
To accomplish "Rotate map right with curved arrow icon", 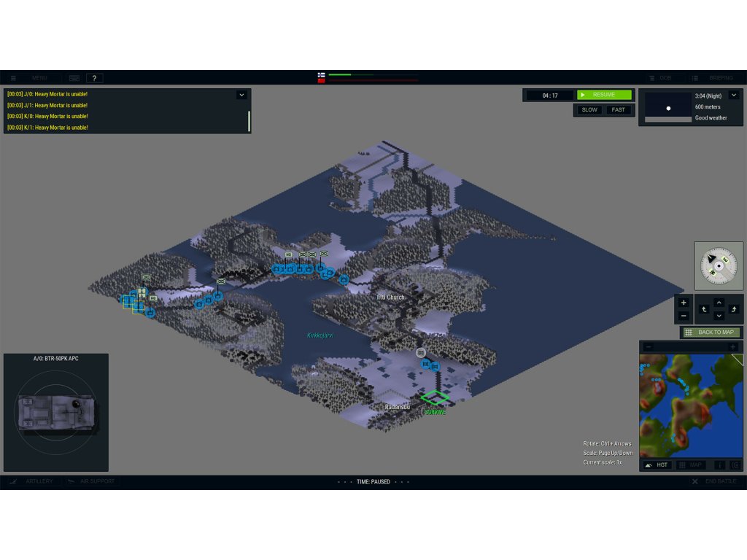I will click(x=733, y=309).
